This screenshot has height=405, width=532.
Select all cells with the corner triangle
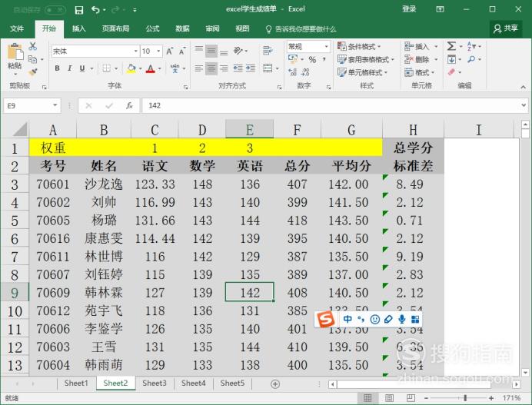point(20,130)
